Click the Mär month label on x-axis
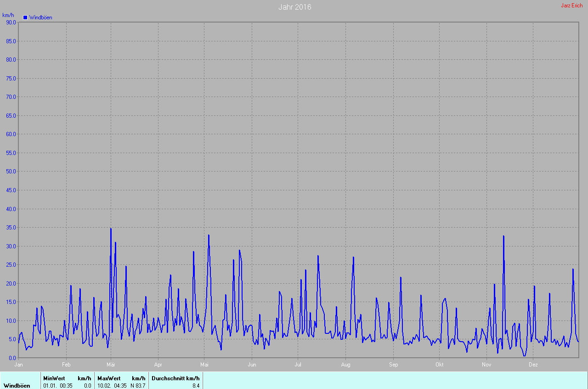The width and height of the screenshot is (588, 389). pyautogui.click(x=111, y=365)
